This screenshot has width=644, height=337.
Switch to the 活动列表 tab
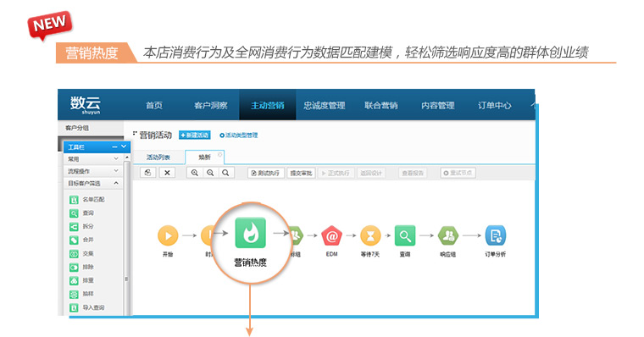(x=158, y=157)
